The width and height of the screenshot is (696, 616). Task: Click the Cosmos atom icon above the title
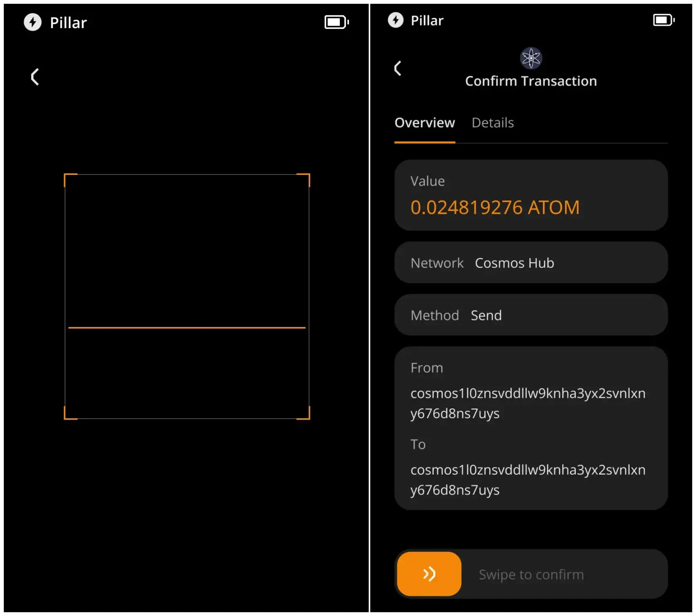531,58
